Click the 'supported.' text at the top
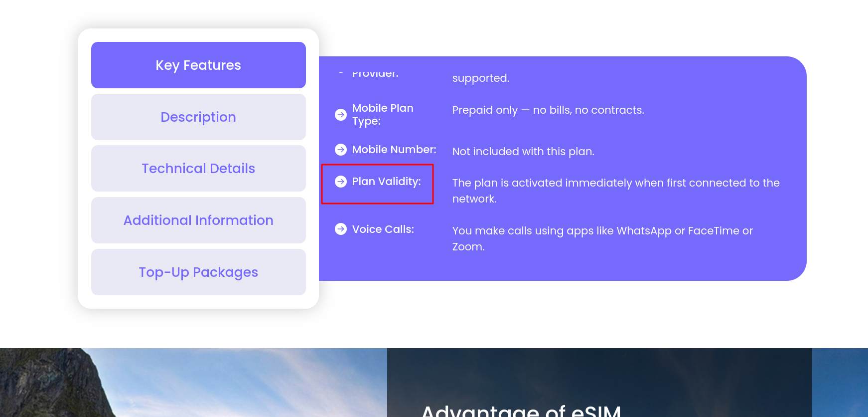Viewport: 868px width, 417px height. point(481,78)
